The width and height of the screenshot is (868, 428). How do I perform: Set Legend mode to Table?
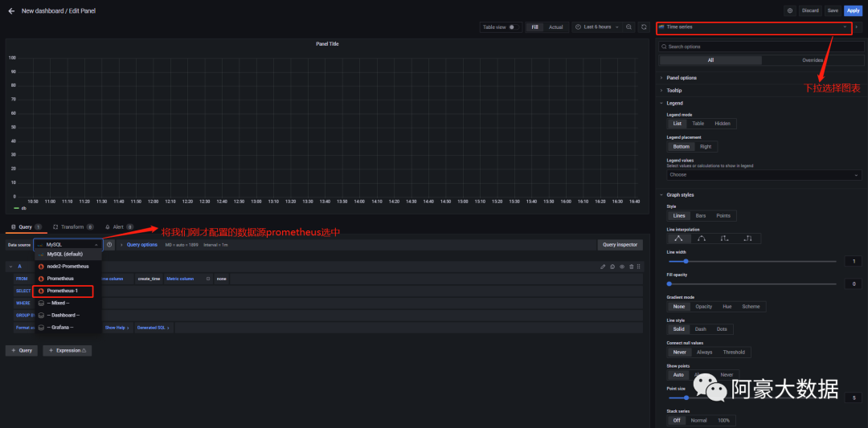pos(698,124)
